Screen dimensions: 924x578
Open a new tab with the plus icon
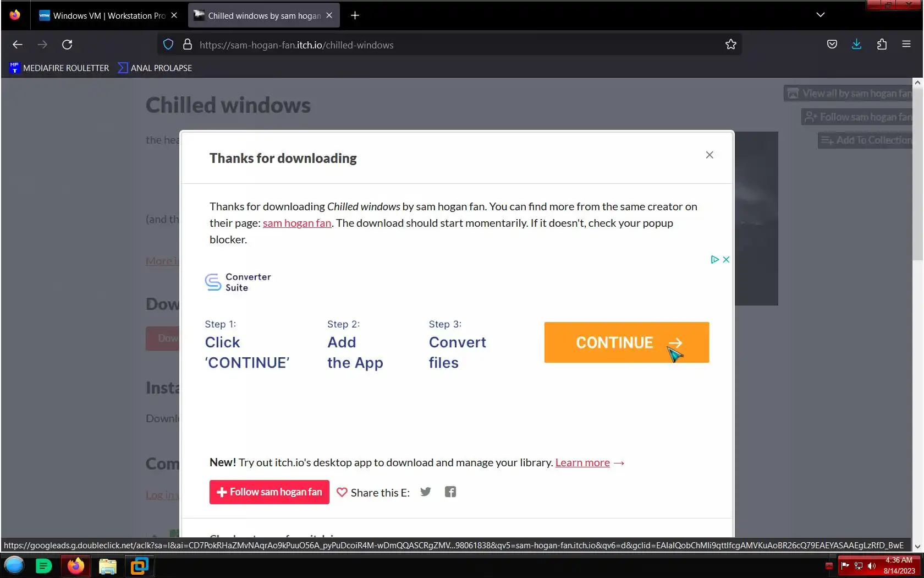point(355,15)
